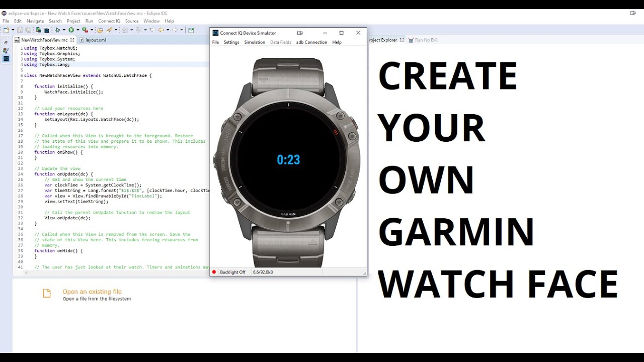Expand the pencil tool dropdown arrow
This screenshot has height=362, width=644.
coord(116,30)
